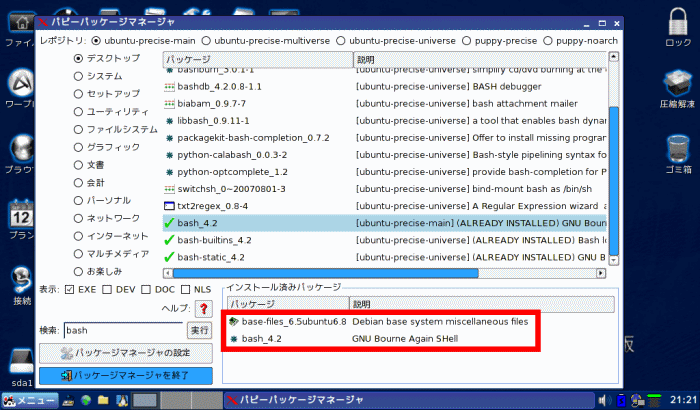Click the python-calabash_0.0.3-2 icon

coord(169,155)
